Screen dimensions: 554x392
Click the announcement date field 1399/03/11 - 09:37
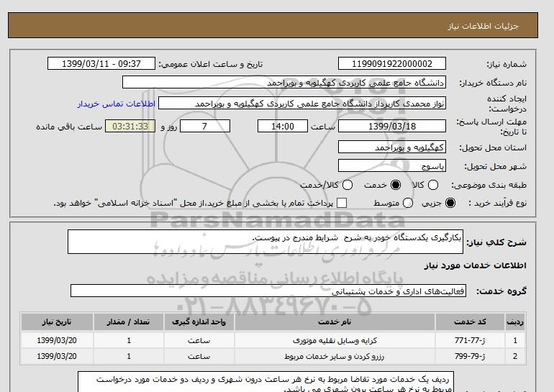101,63
